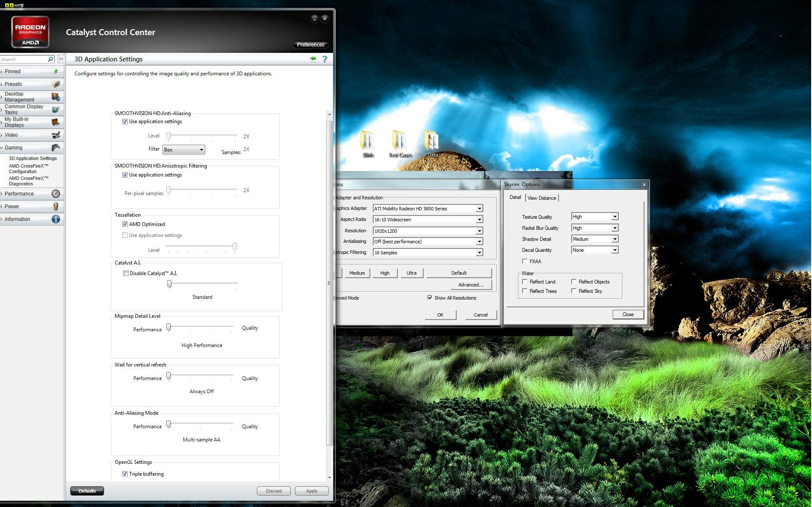Toggle AMD Optimized tessellation checkbox
The image size is (812, 507).
click(x=125, y=224)
